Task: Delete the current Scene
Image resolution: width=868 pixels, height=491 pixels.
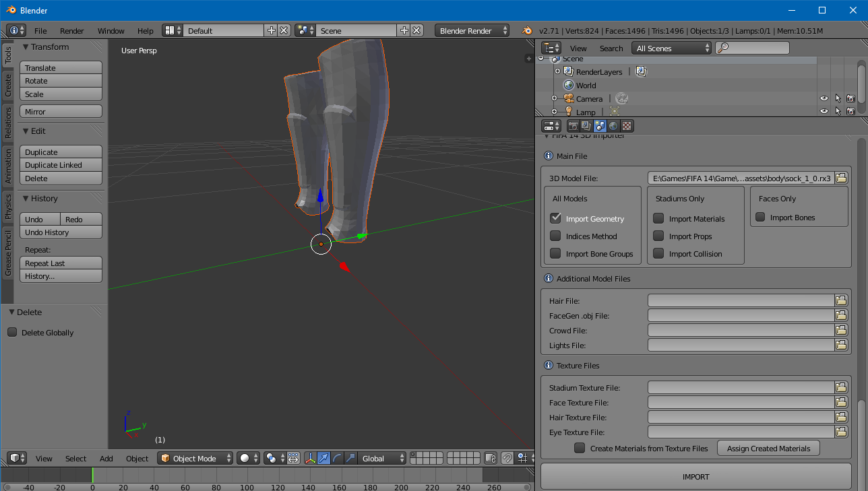Action: pyautogui.click(x=416, y=30)
